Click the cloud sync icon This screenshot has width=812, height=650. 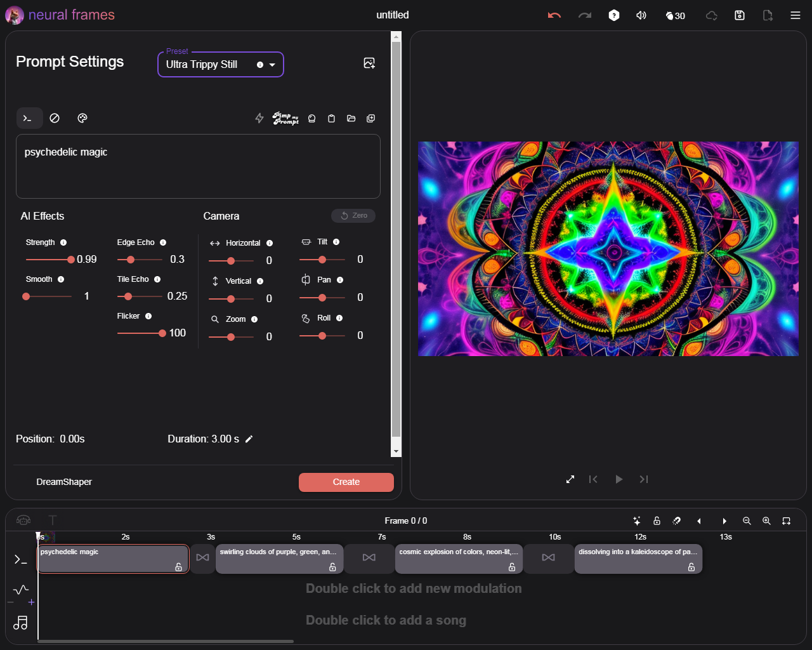pyautogui.click(x=712, y=15)
